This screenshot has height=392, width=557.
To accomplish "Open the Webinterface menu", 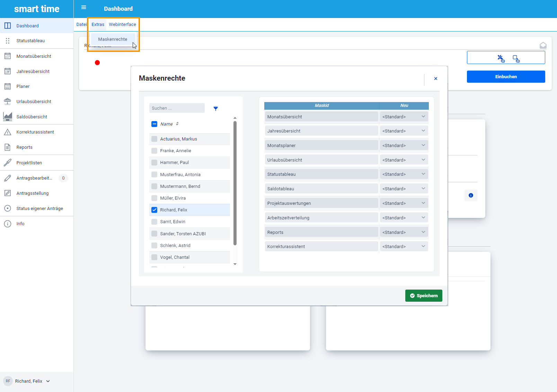I will (122, 25).
